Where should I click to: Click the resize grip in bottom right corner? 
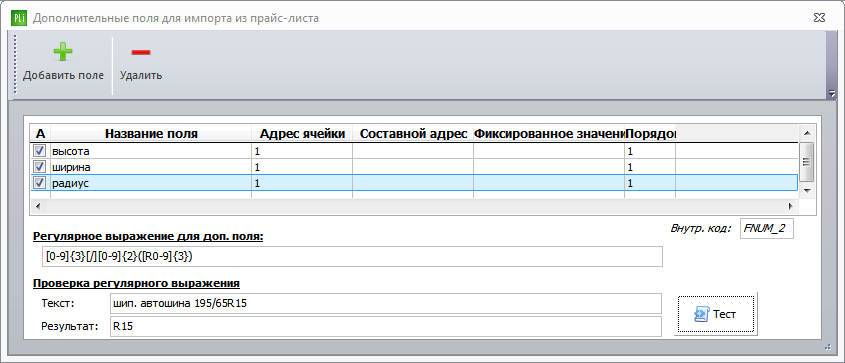coord(828,348)
